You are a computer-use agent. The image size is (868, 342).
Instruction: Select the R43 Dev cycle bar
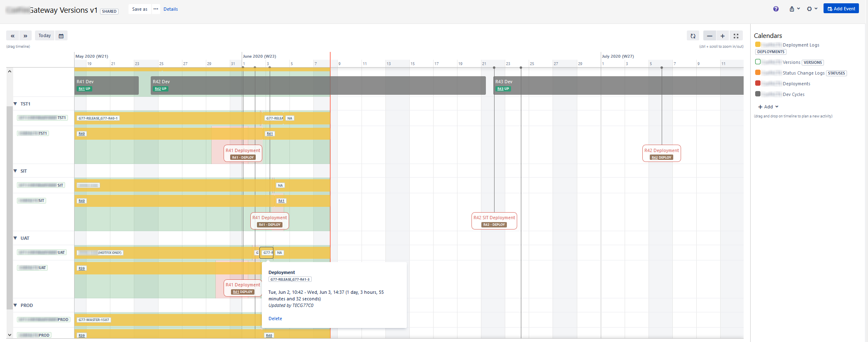[x=618, y=85]
